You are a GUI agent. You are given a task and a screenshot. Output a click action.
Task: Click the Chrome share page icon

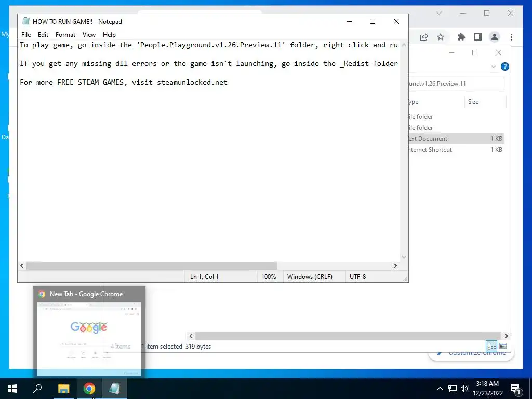click(424, 37)
